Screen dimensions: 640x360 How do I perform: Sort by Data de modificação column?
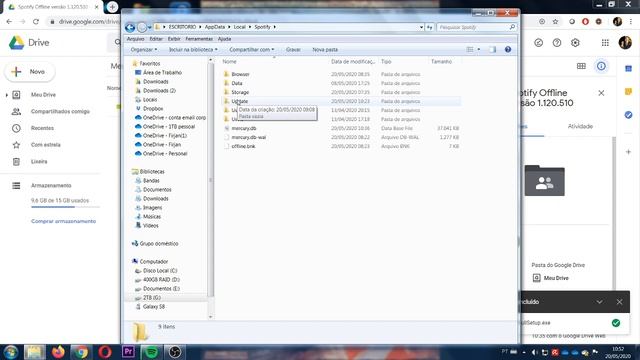tap(353, 62)
